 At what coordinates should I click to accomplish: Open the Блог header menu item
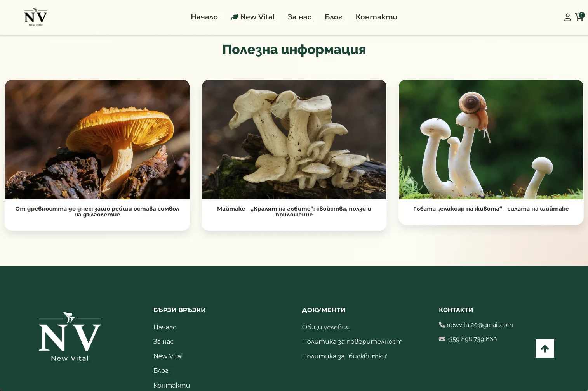pos(334,17)
